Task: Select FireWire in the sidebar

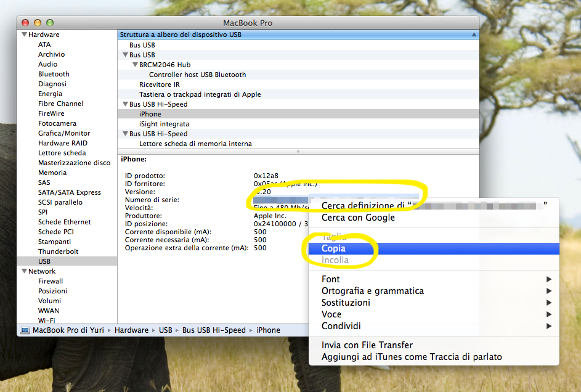Action: pos(51,113)
